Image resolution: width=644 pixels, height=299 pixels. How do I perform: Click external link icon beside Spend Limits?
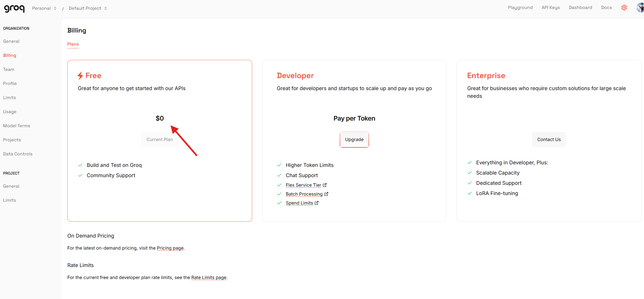317,203
